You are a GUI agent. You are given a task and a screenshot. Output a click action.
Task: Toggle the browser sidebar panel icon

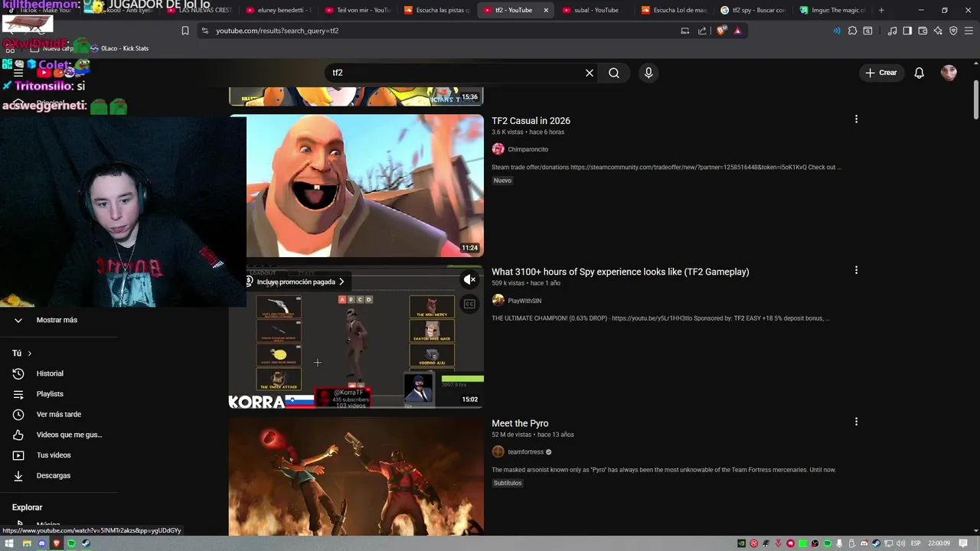907,31
